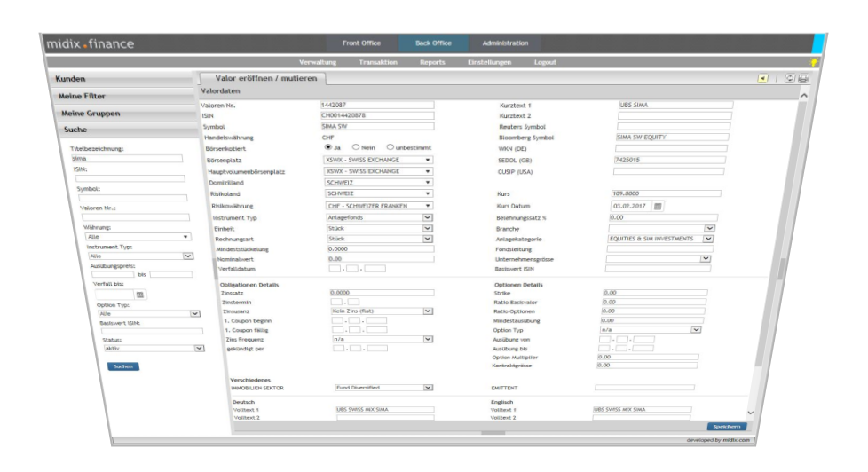Viewport: 868px width, 472px height.
Task: Open the Reports menu
Action: click(432, 62)
